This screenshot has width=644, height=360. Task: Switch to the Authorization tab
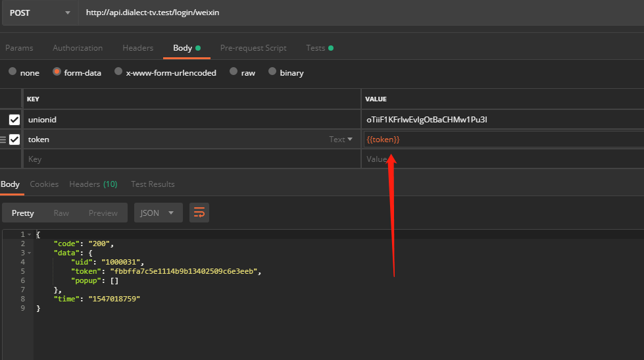78,47
